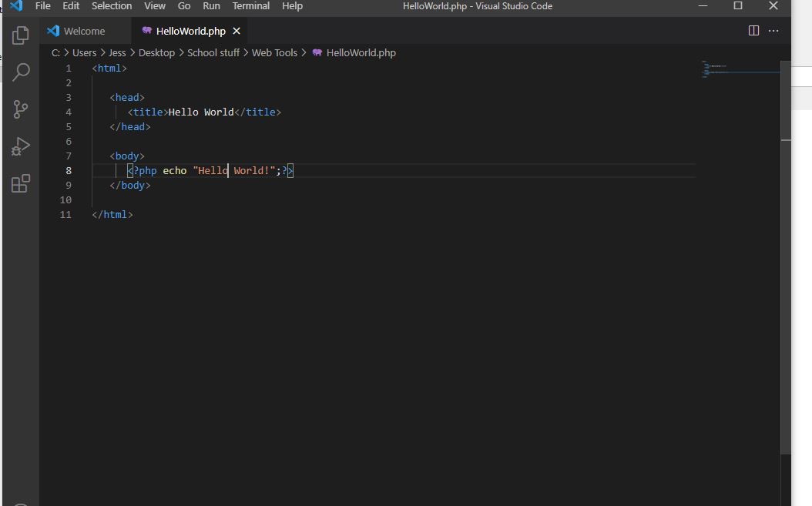This screenshot has width=812, height=506.
Task: Open the Terminal menu
Action: pos(251,6)
